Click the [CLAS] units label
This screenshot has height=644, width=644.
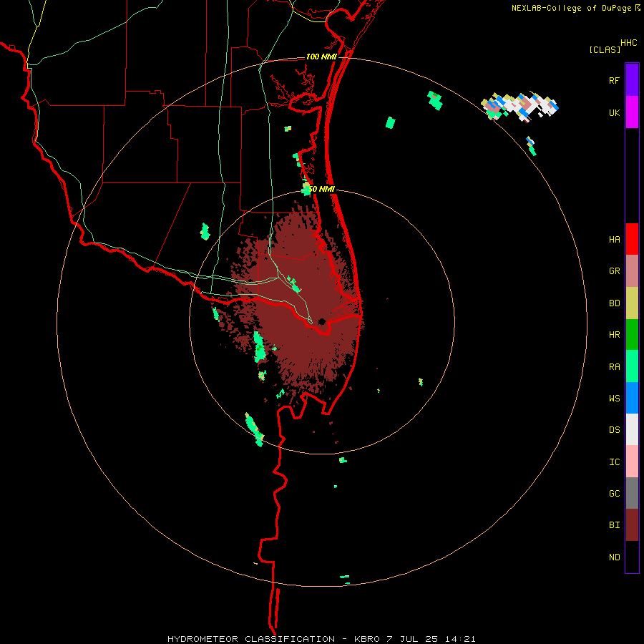(x=605, y=49)
